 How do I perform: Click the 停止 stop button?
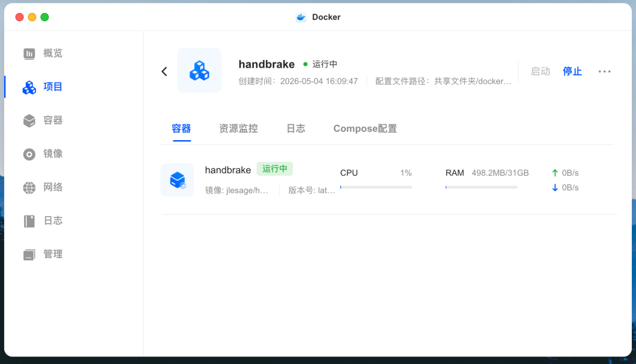point(572,71)
